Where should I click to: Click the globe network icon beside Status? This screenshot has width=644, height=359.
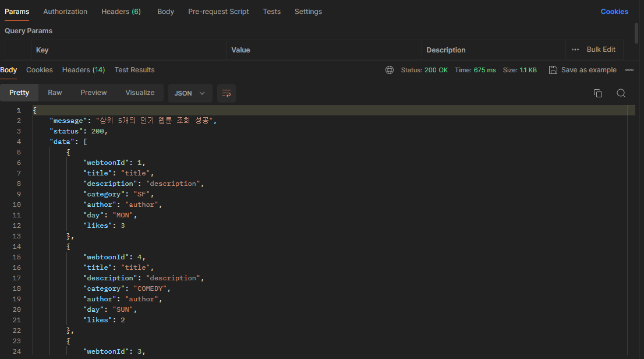390,70
